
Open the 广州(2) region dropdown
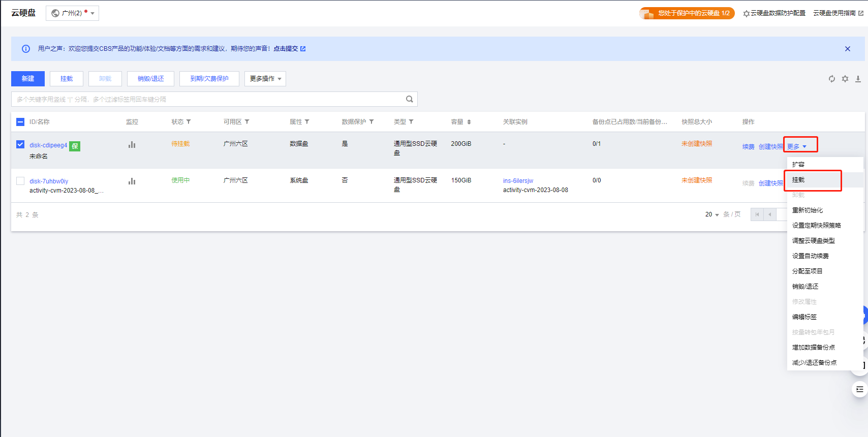tap(73, 13)
